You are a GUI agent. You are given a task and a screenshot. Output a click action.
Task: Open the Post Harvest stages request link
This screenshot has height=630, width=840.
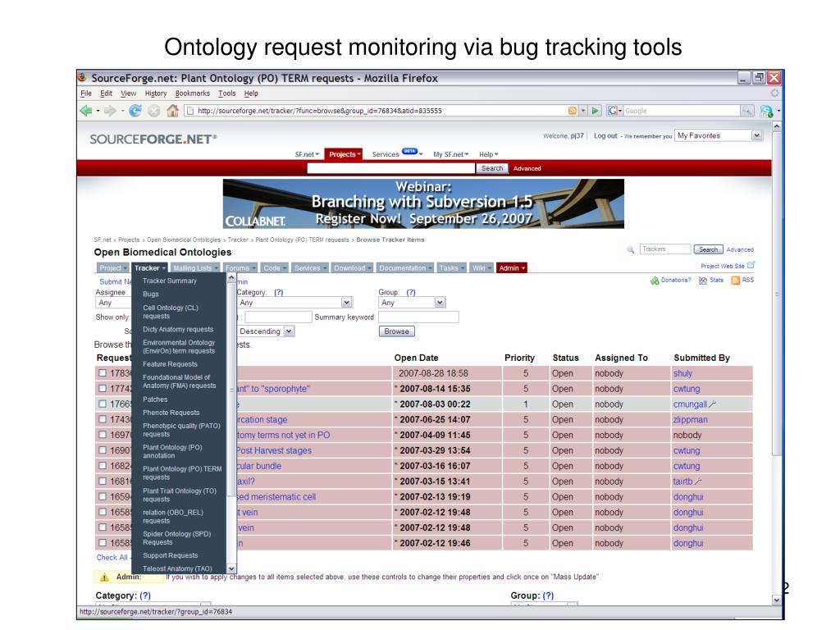click(x=274, y=450)
